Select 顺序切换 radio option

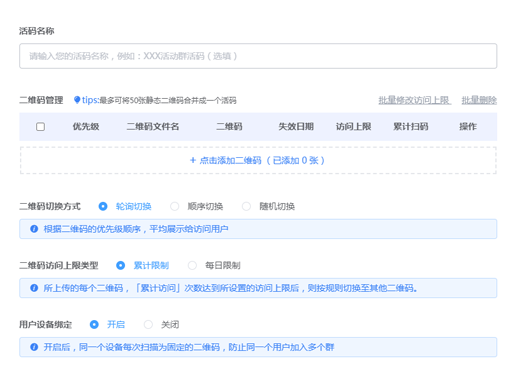[174, 206]
